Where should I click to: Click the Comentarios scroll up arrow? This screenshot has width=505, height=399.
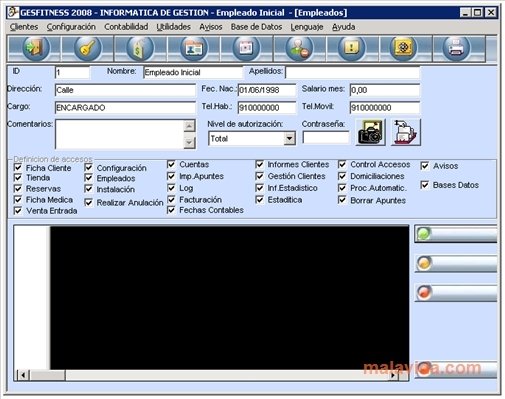click(x=189, y=126)
